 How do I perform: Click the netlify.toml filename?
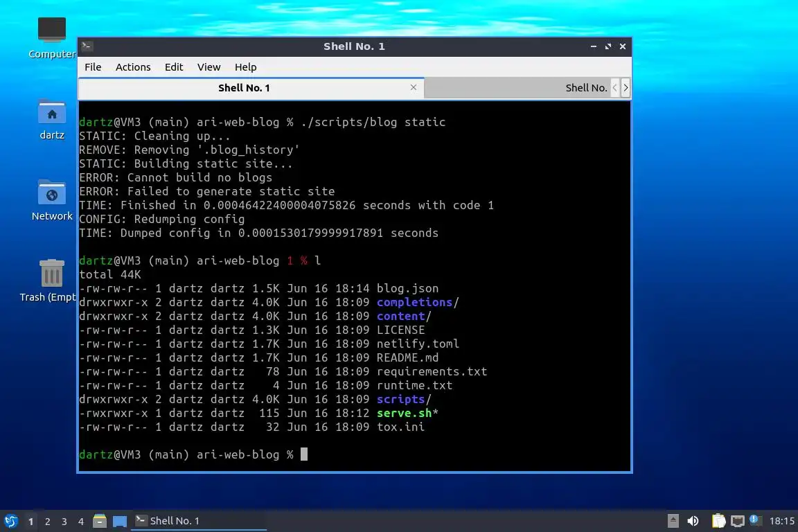418,344
